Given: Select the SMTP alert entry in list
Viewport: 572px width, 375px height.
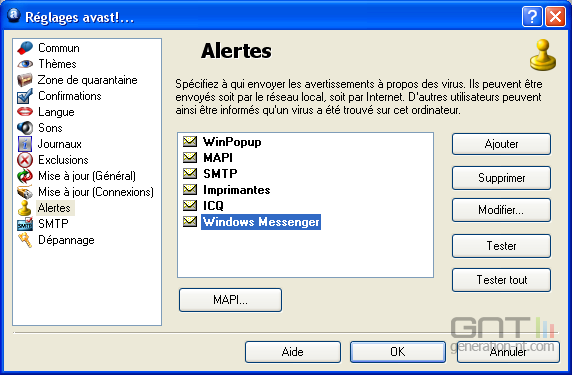Looking at the screenshot, I should click(220, 174).
